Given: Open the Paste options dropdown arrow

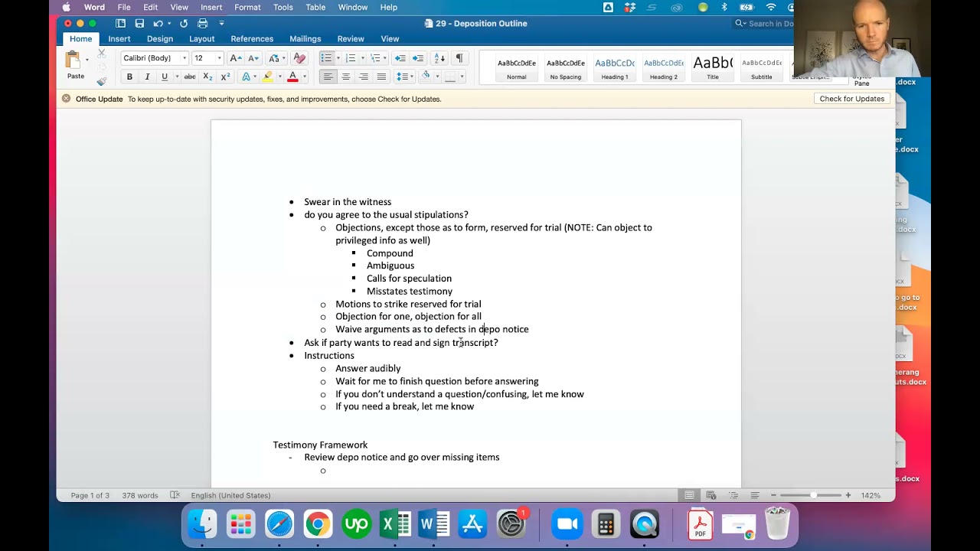Looking at the screenshot, I should (87, 59).
